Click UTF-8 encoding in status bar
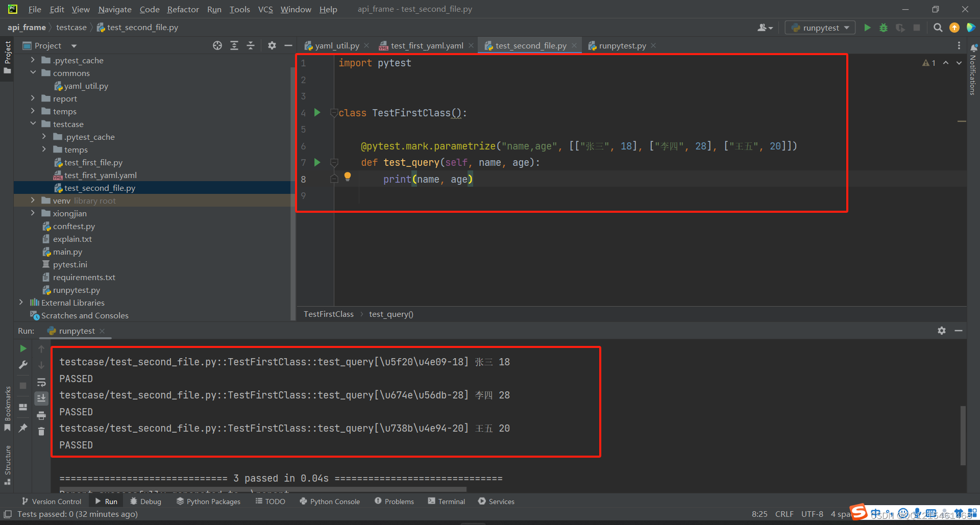Screen dimensions: 980x525 point(812,514)
